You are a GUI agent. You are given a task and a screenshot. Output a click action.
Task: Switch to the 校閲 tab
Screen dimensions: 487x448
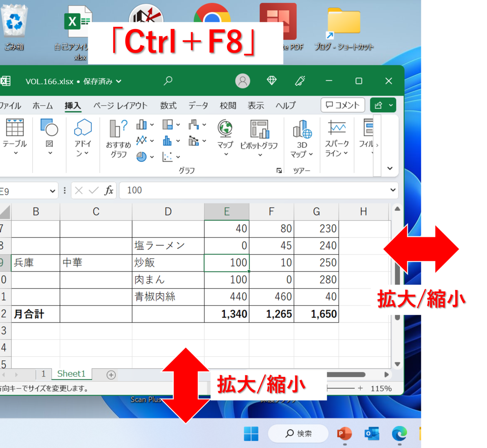tap(228, 106)
